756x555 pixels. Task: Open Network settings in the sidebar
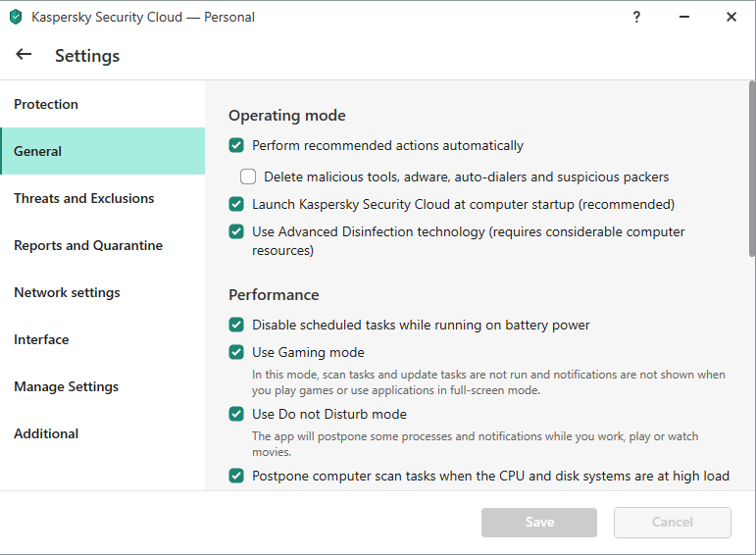coord(67,292)
